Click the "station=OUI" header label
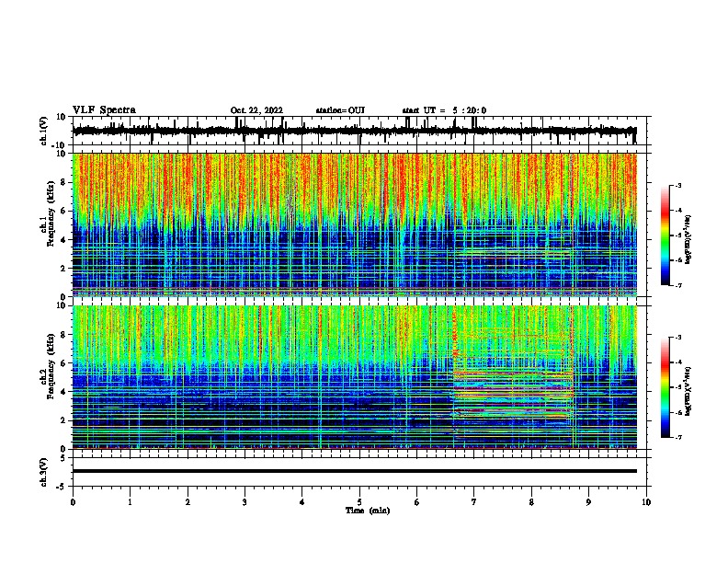The height and width of the screenshot is (563, 728). (340, 110)
